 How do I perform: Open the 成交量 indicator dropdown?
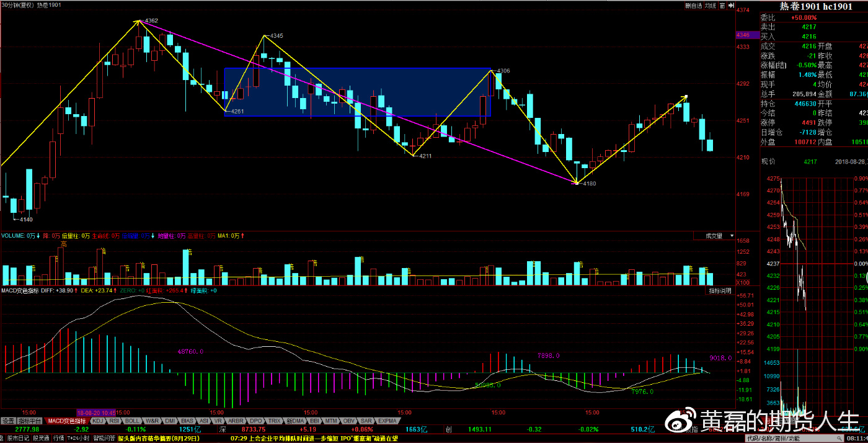pos(714,236)
